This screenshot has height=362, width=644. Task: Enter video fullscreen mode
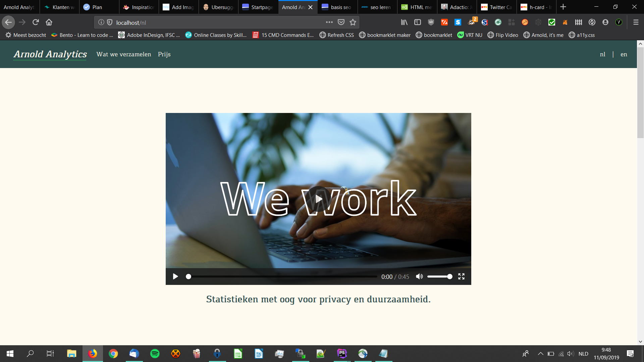click(x=461, y=277)
